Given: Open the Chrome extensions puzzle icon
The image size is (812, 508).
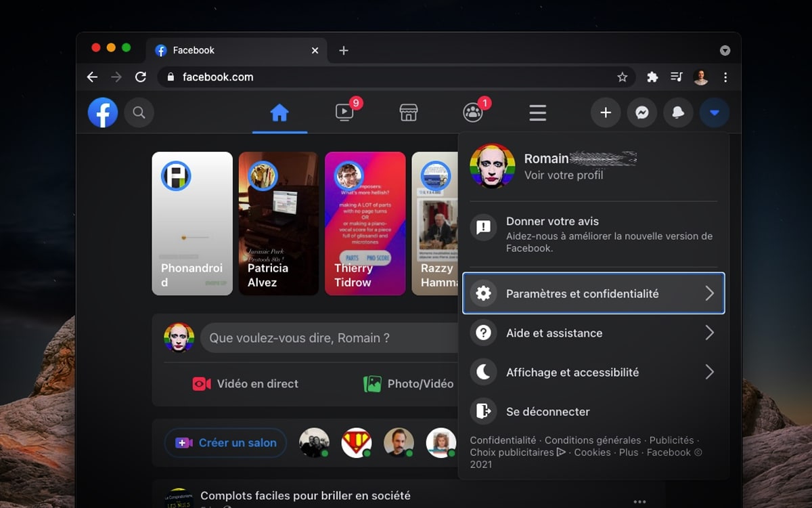Looking at the screenshot, I should [652, 77].
